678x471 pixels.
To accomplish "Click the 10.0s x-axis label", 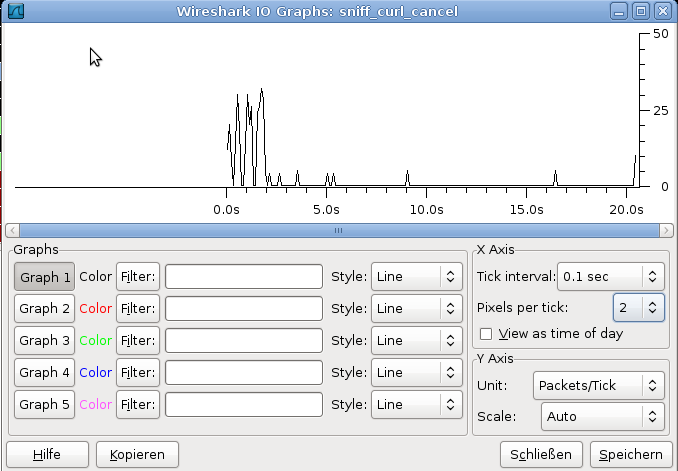I will (426, 210).
